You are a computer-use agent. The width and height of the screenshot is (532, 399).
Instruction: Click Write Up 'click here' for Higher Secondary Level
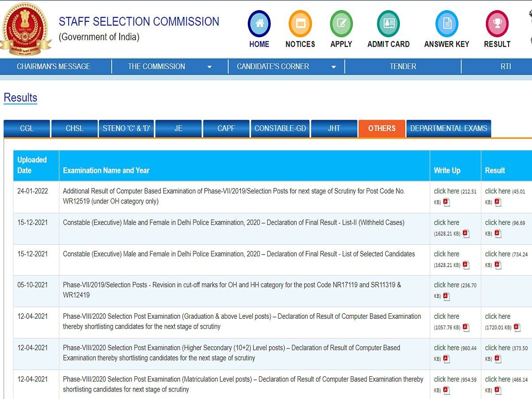[446, 348]
